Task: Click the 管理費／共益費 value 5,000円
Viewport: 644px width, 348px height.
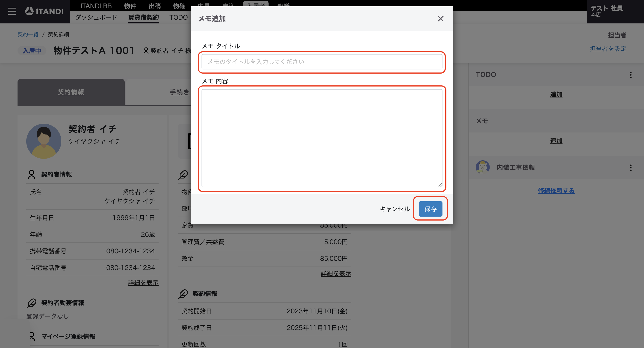Action: point(336,242)
